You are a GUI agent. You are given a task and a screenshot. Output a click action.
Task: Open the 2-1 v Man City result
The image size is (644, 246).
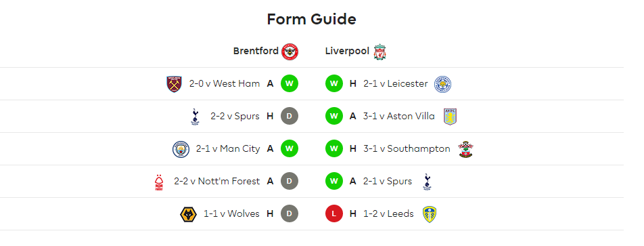228,148
